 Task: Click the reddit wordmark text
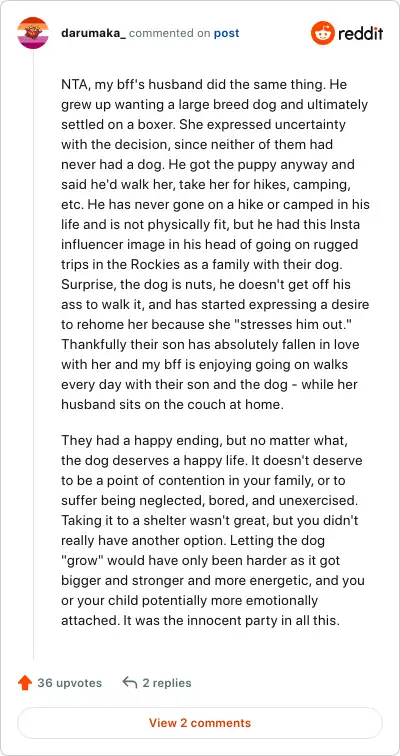pos(360,33)
